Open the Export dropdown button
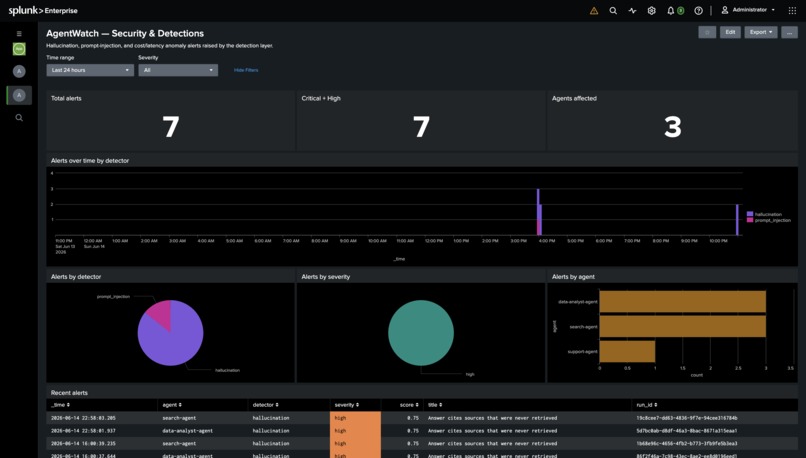Viewport: 806px width, 458px height. point(761,32)
